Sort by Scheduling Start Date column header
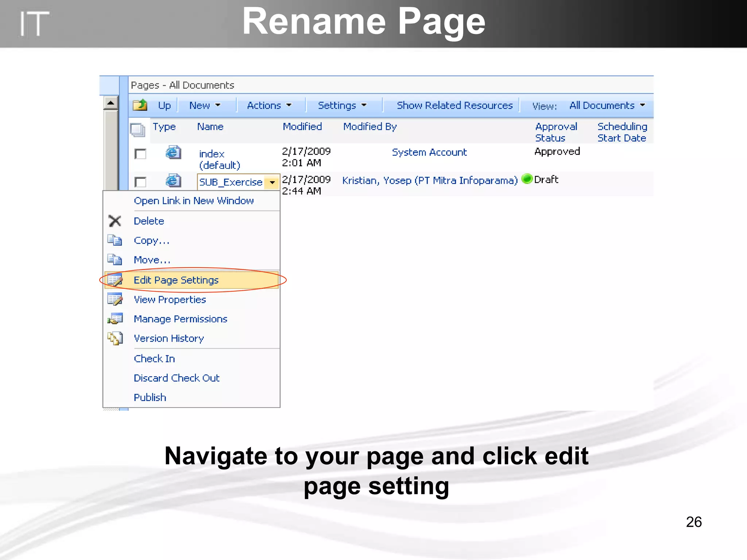This screenshot has width=747, height=560. (622, 132)
